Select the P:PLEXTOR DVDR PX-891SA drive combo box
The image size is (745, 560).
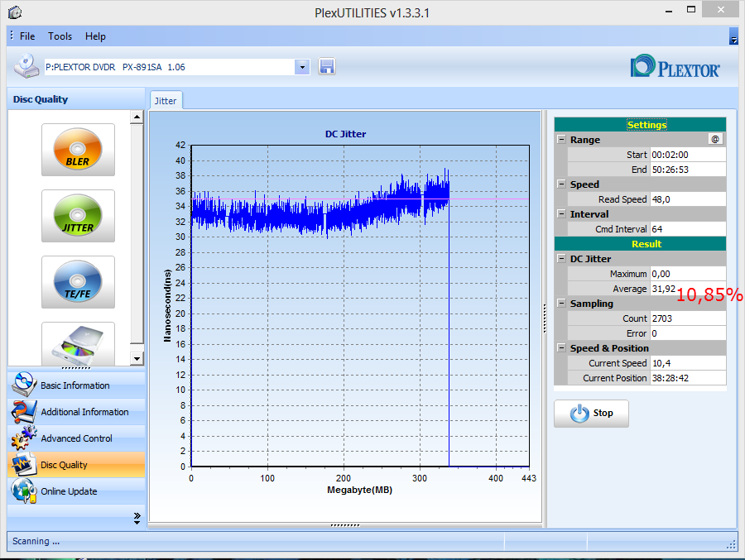177,67
